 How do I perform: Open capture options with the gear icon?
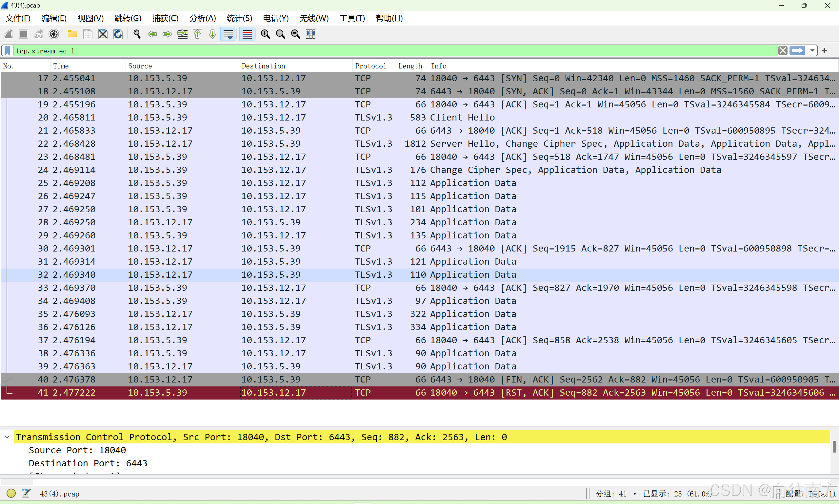pos(54,34)
